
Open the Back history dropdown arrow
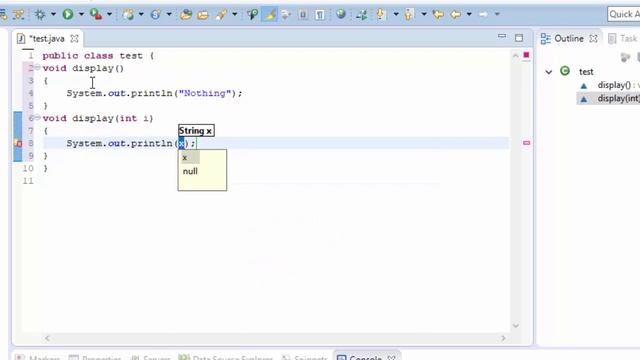(469, 15)
